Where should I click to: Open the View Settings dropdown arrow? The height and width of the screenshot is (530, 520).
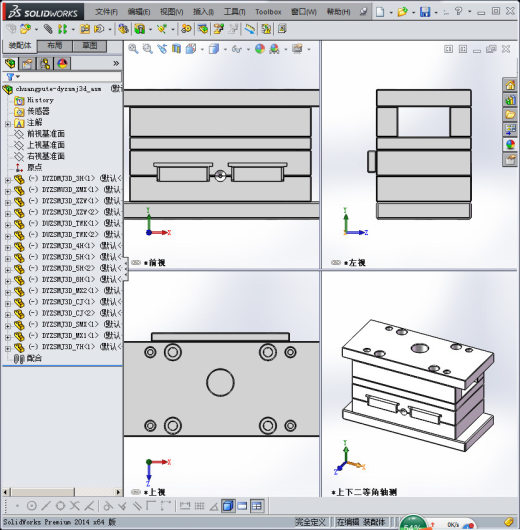[309, 50]
